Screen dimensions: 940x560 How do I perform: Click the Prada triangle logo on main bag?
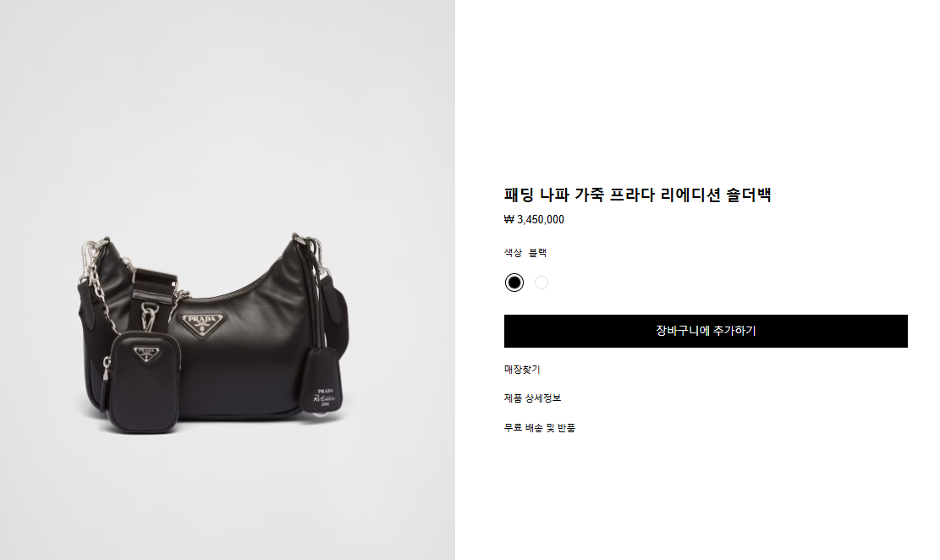coord(202,326)
